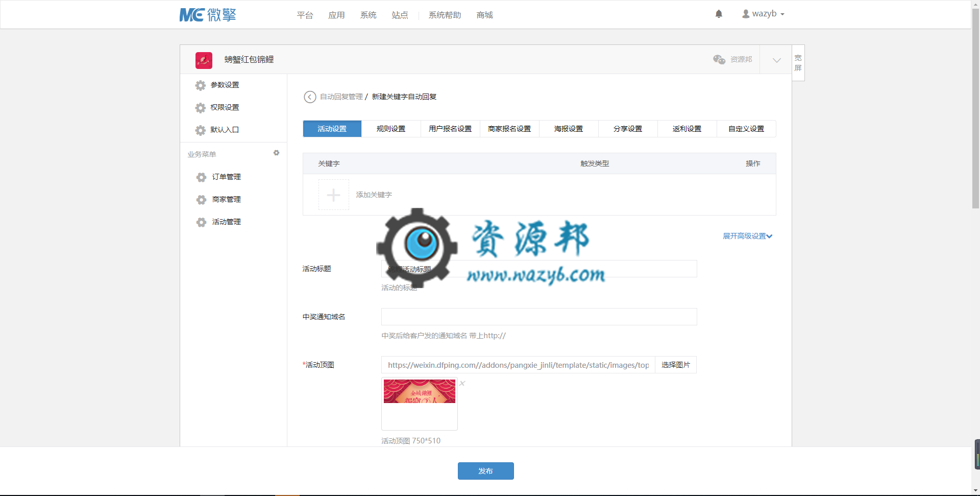Open 活动管理 in sidebar
This screenshot has width=980, height=496.
pyautogui.click(x=226, y=222)
